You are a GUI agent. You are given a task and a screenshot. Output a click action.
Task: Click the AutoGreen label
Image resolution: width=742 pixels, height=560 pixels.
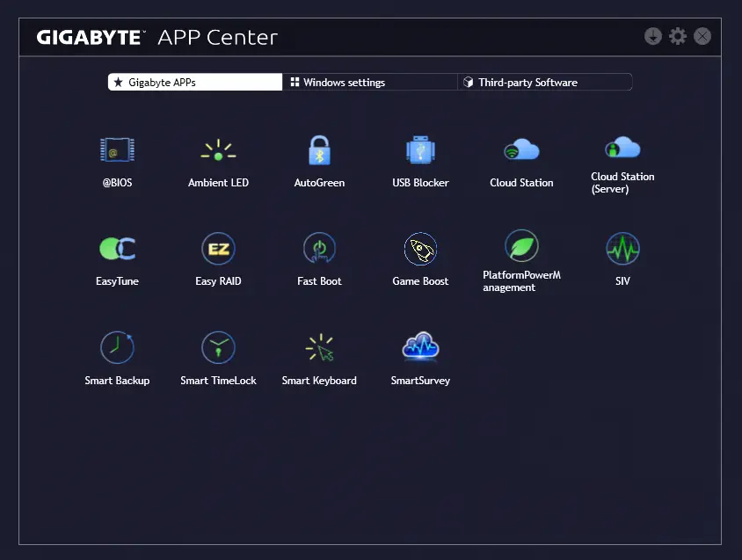pos(319,183)
